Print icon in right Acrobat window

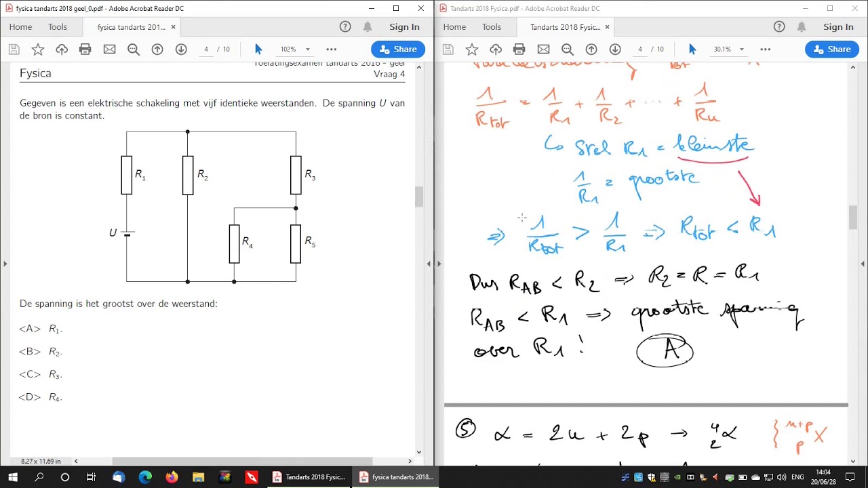click(x=519, y=49)
